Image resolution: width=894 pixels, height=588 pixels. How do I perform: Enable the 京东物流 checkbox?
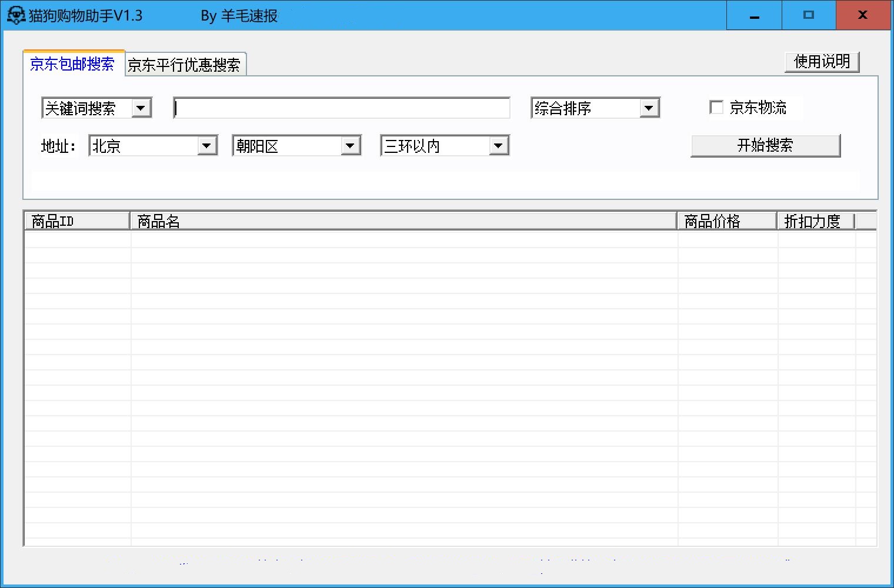[716, 108]
